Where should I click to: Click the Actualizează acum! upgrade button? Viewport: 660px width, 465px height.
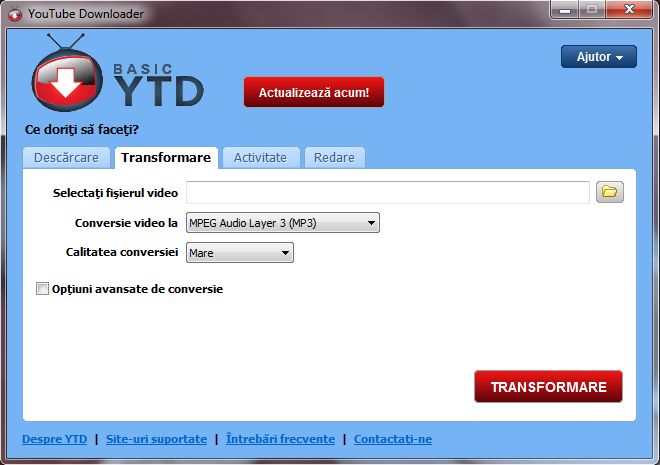tap(314, 92)
